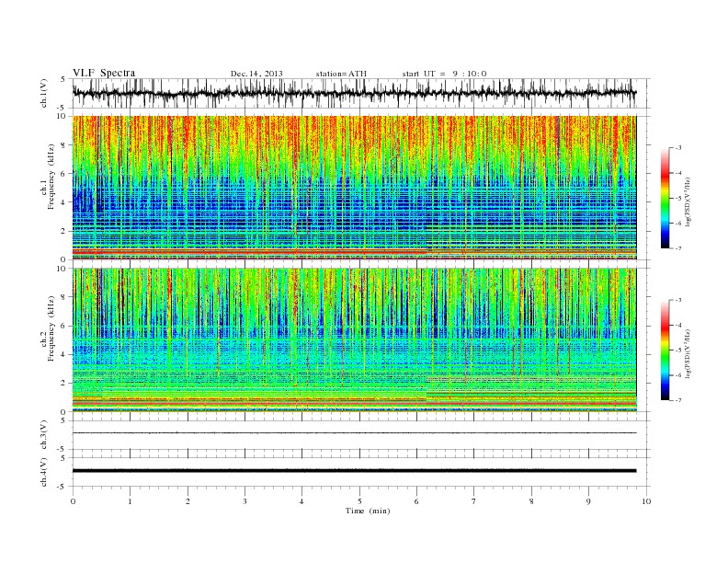Click the '3' tick on the time axis
The image size is (728, 563).
tap(245, 501)
